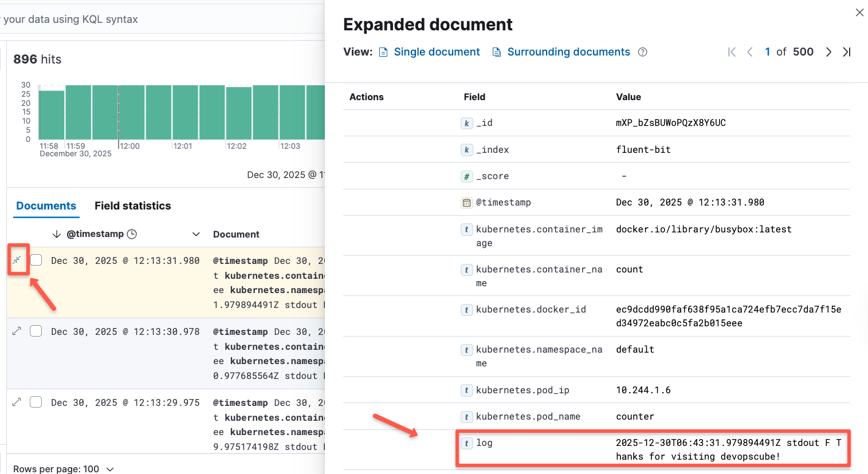Check the 12:13:30.978 row checkbox
Image resolution: width=868 pixels, height=474 pixels.
click(36, 331)
